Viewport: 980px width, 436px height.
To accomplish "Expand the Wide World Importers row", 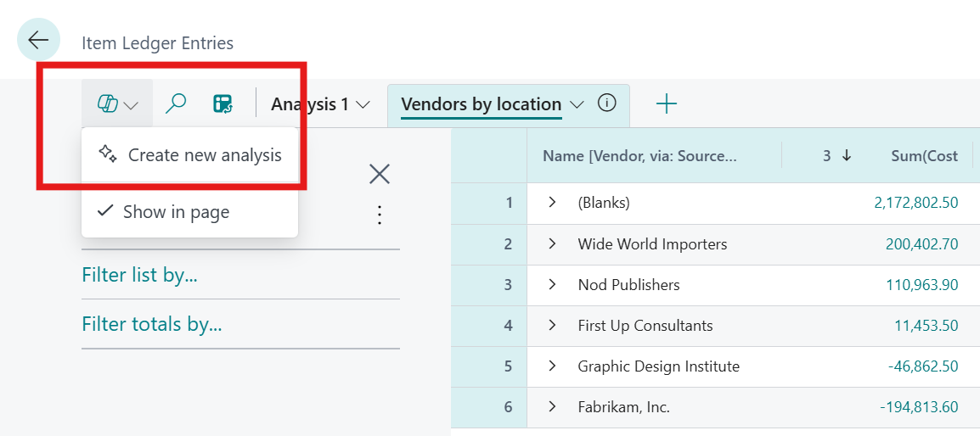I will click(552, 243).
